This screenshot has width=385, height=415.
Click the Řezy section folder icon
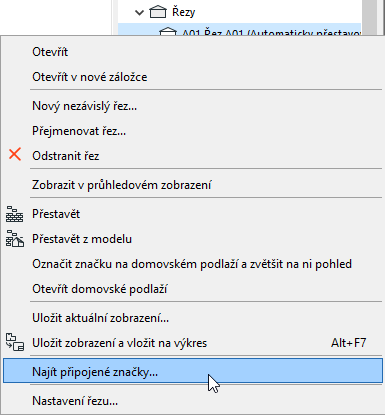pyautogui.click(x=158, y=12)
